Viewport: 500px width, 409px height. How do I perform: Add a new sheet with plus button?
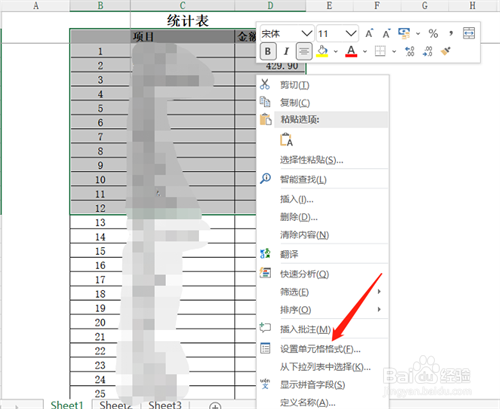pyautogui.click(x=215, y=406)
